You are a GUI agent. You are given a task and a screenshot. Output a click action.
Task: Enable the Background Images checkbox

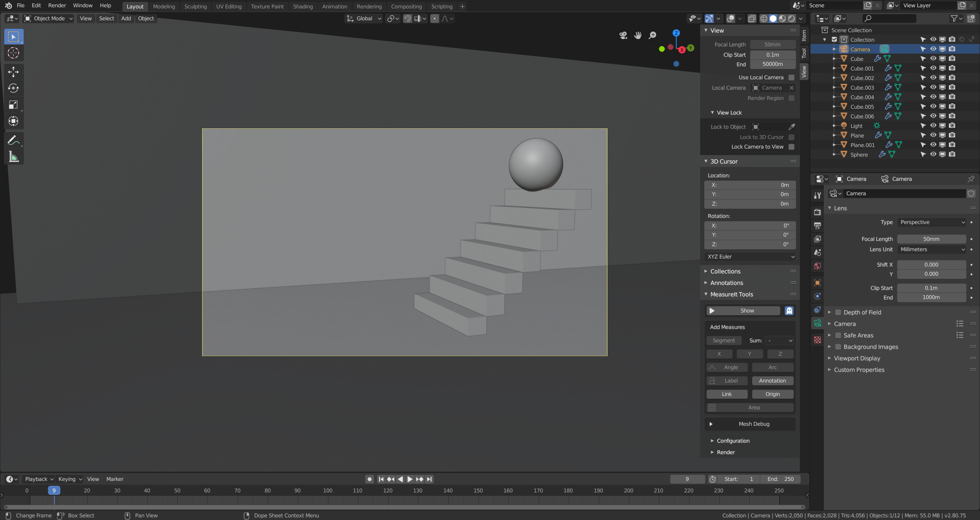838,347
